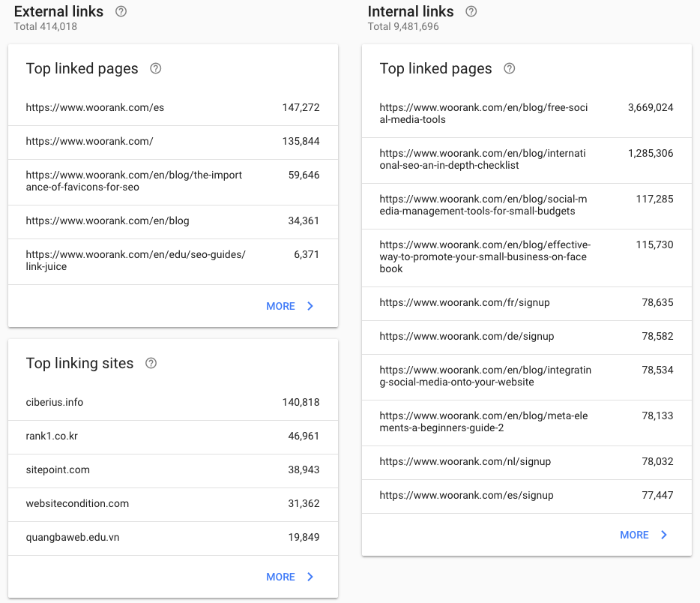Open the ciberius.info linking site entry
The height and width of the screenshot is (603, 700).
point(172,402)
